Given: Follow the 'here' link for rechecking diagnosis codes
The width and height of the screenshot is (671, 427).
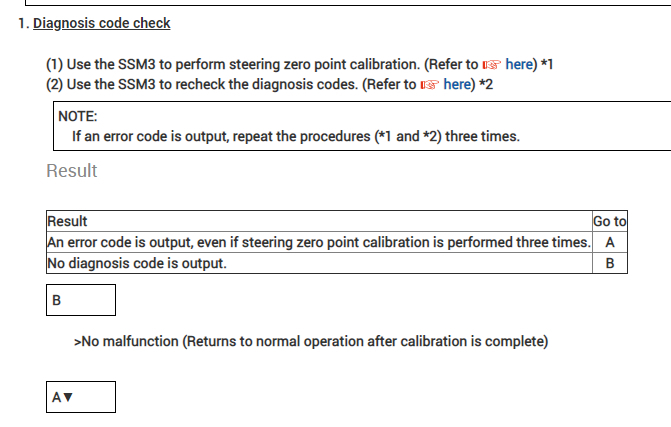Looking at the screenshot, I should pos(458,85).
